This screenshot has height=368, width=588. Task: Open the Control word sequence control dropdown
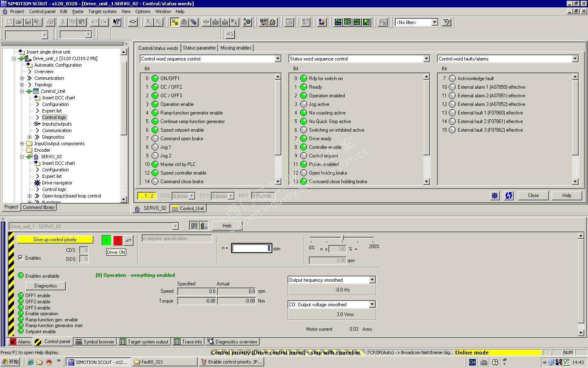coord(278,59)
